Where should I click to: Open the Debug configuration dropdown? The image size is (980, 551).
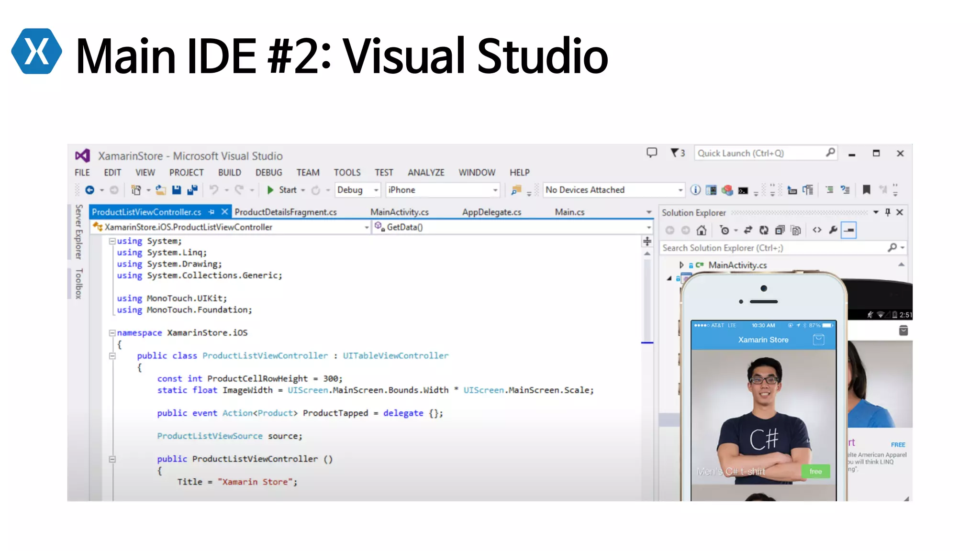[358, 190]
